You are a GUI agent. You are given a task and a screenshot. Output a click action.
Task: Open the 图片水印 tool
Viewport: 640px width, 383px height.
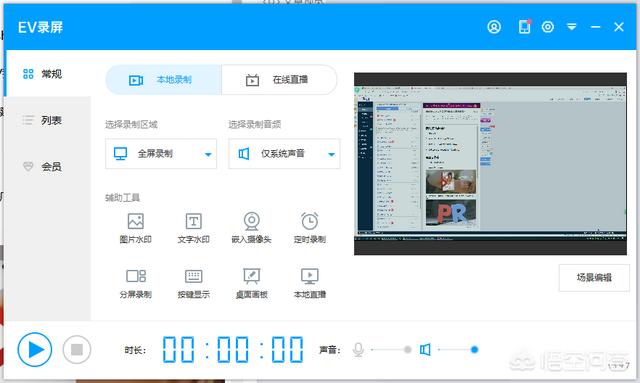point(136,229)
